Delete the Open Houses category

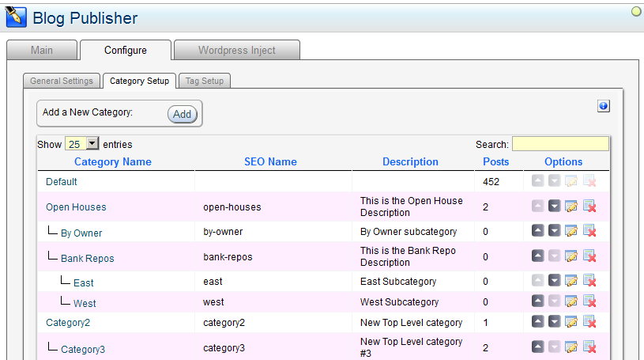tap(589, 206)
